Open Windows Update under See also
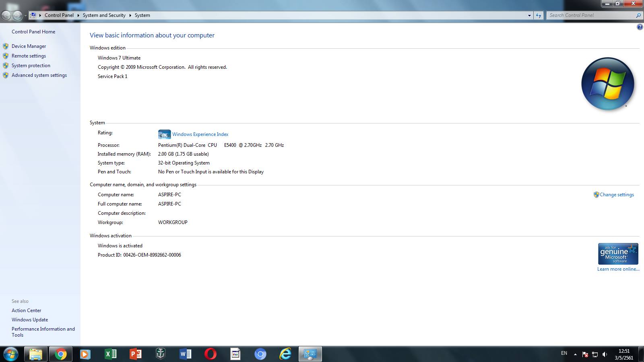 30,320
